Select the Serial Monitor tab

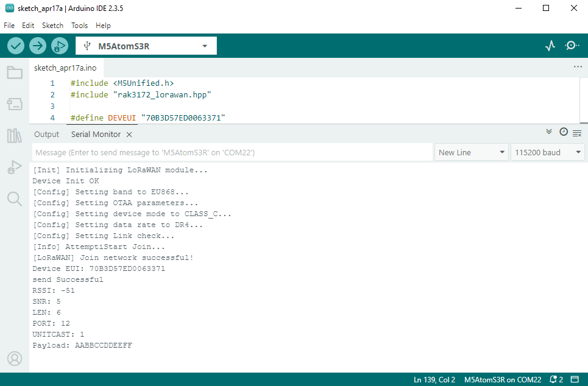point(96,134)
